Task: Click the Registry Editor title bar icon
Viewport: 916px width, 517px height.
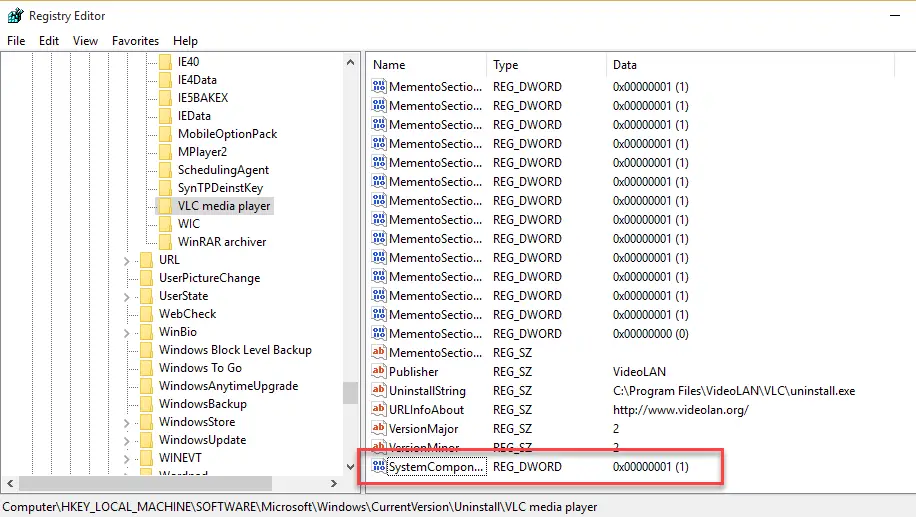Action: click(x=15, y=15)
